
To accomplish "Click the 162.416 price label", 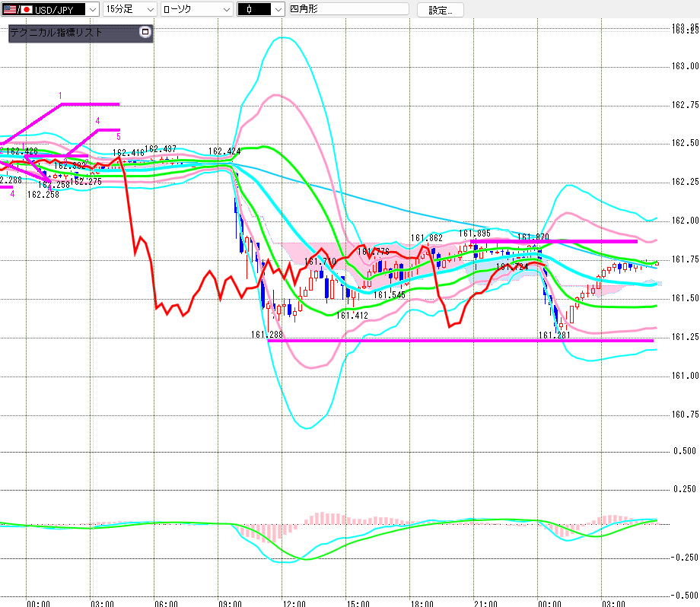I will 129,153.
